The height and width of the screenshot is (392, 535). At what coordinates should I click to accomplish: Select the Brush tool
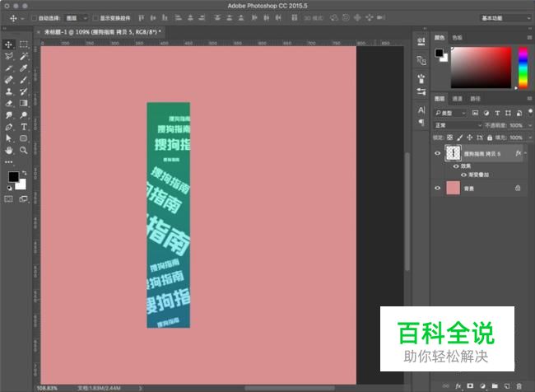(24, 80)
